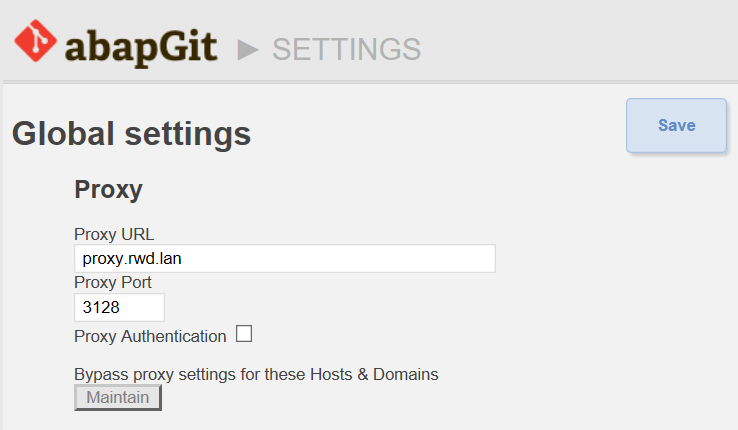Save the global settings
This screenshot has height=430, width=738.
pos(676,126)
